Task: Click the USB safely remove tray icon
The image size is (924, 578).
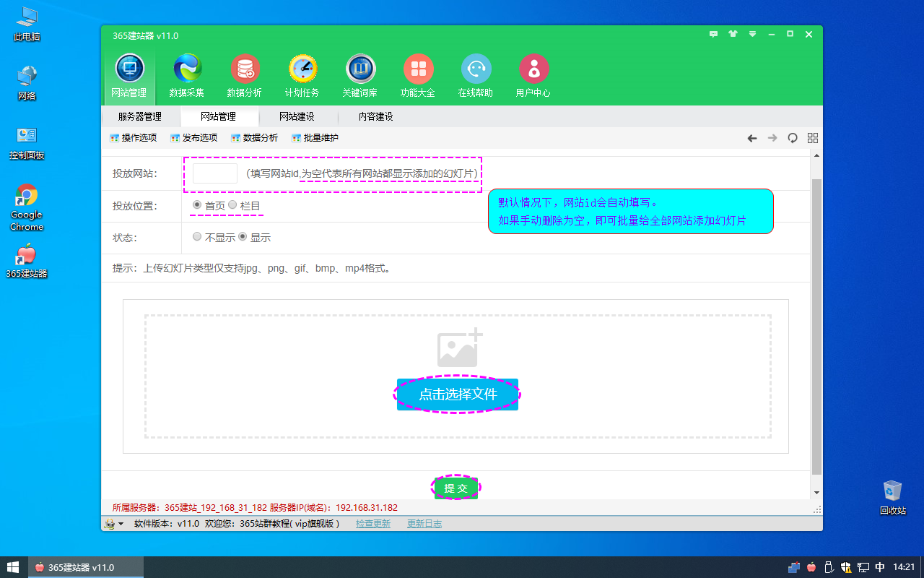Action: click(x=829, y=567)
